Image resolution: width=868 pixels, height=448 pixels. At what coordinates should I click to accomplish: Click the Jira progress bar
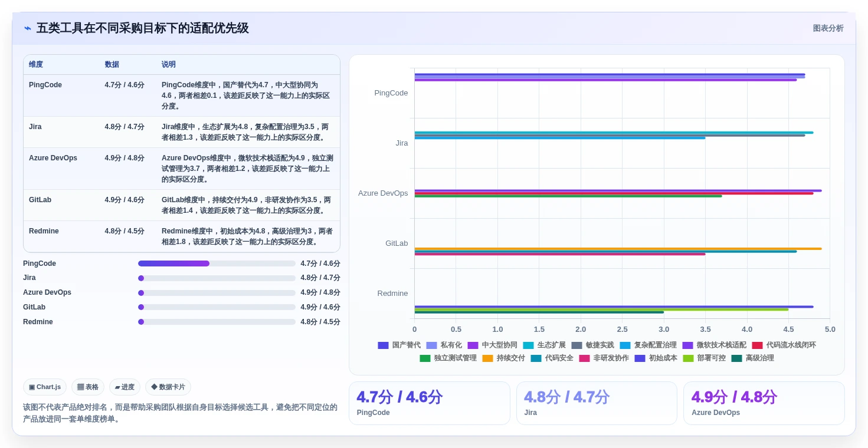click(217, 278)
